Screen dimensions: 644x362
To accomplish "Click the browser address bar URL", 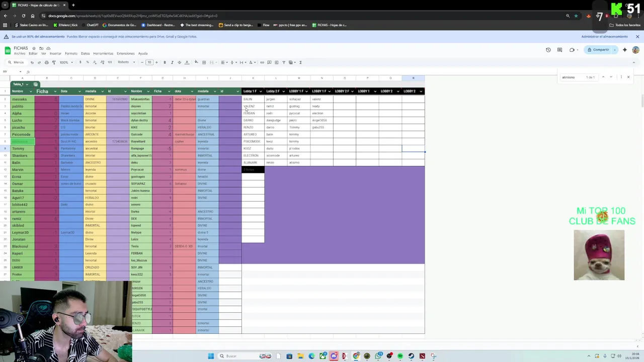I will coord(133,16).
